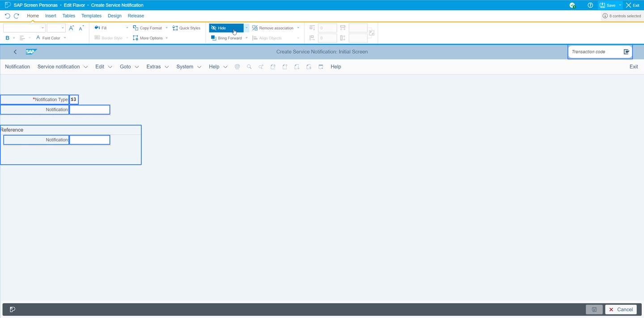Viewport: 644px width, 318px height.
Task: Click the aspect ratio lock icon
Action: point(372,33)
